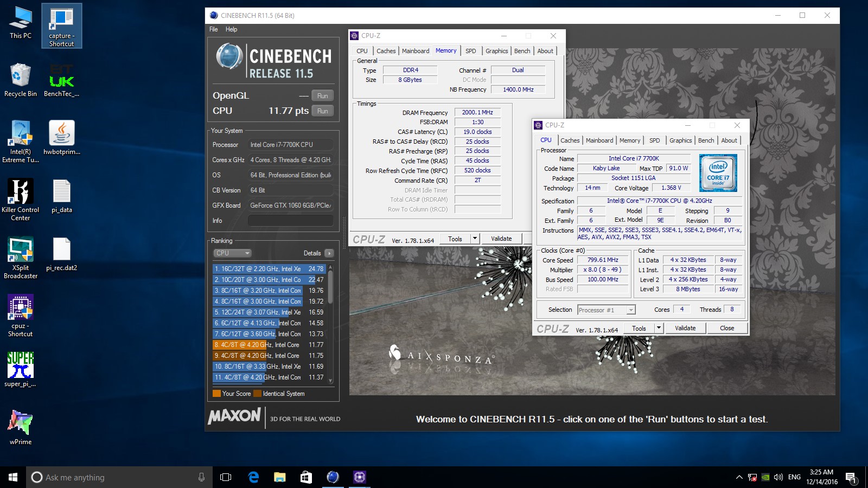Open File Explorer from taskbar
Image resolution: width=868 pixels, height=488 pixels.
tap(280, 477)
